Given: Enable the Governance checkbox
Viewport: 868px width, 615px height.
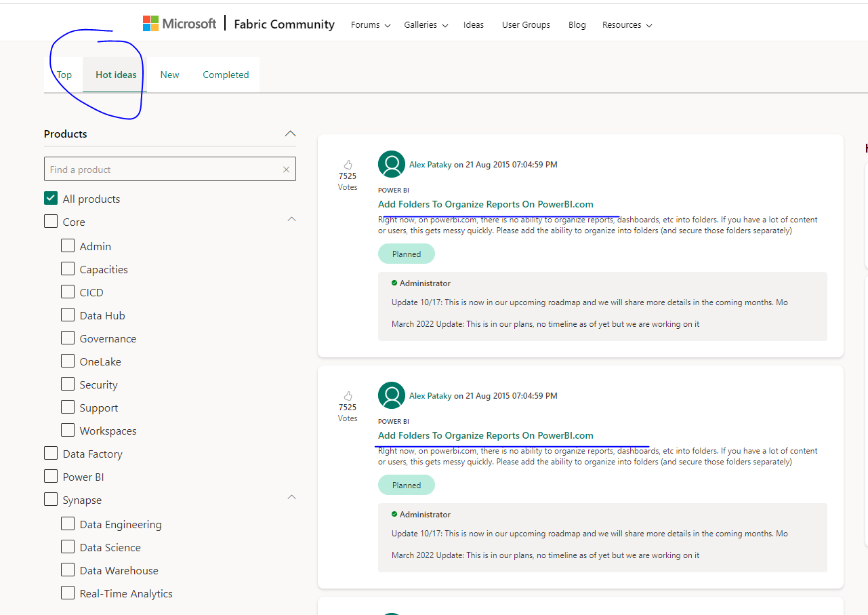Looking at the screenshot, I should coord(68,338).
